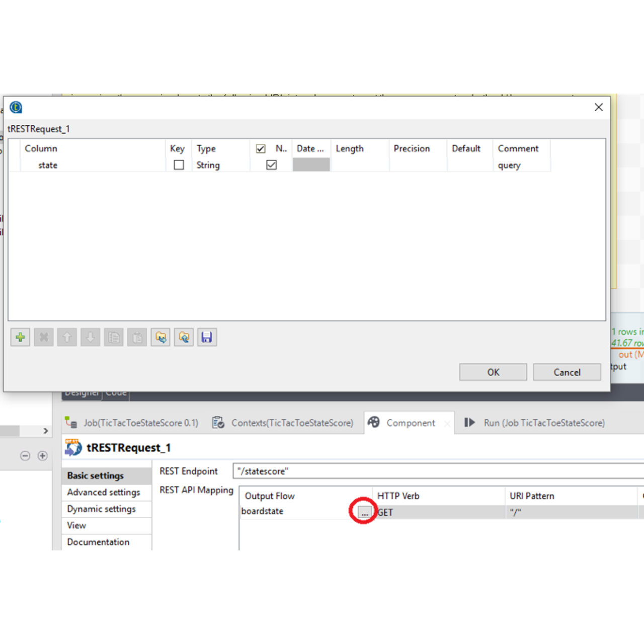Toggle the nullable header checkbox
This screenshot has height=644, width=644.
[261, 148]
